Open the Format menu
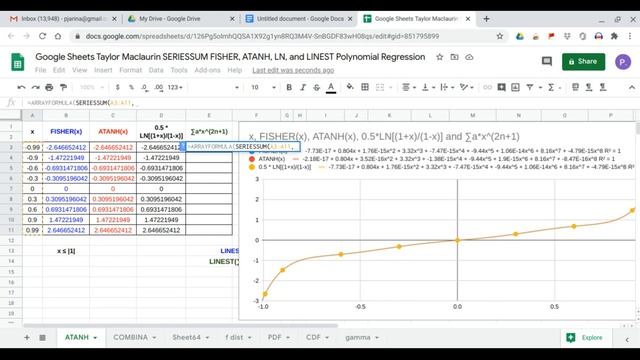The width and height of the screenshot is (640, 360). tap(131, 70)
